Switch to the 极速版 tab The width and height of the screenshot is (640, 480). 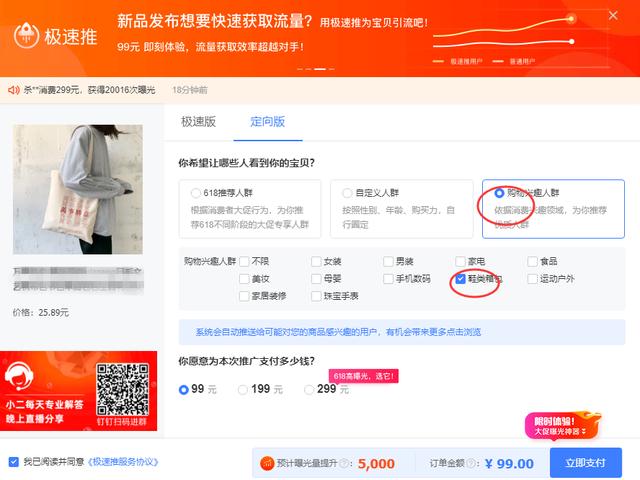pos(198,122)
